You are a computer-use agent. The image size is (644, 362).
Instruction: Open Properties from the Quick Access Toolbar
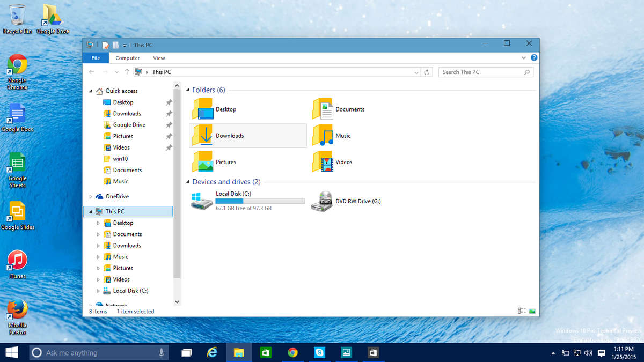click(x=105, y=45)
